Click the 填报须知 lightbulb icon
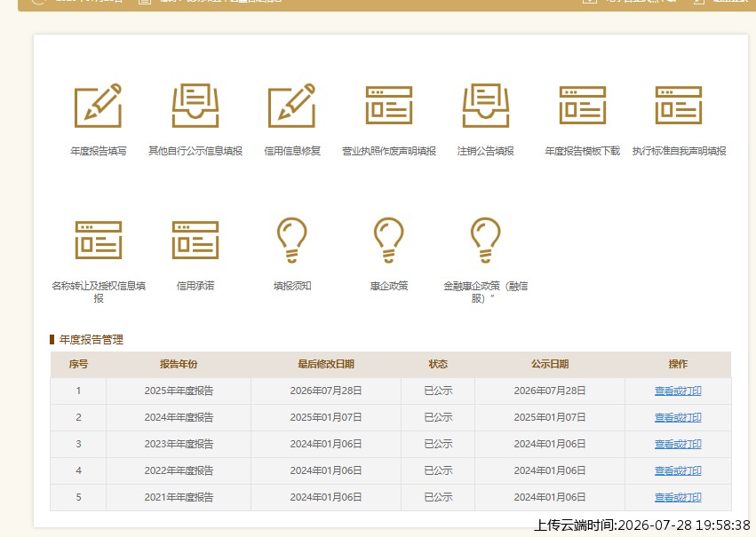The height and width of the screenshot is (537, 756). pos(291,240)
